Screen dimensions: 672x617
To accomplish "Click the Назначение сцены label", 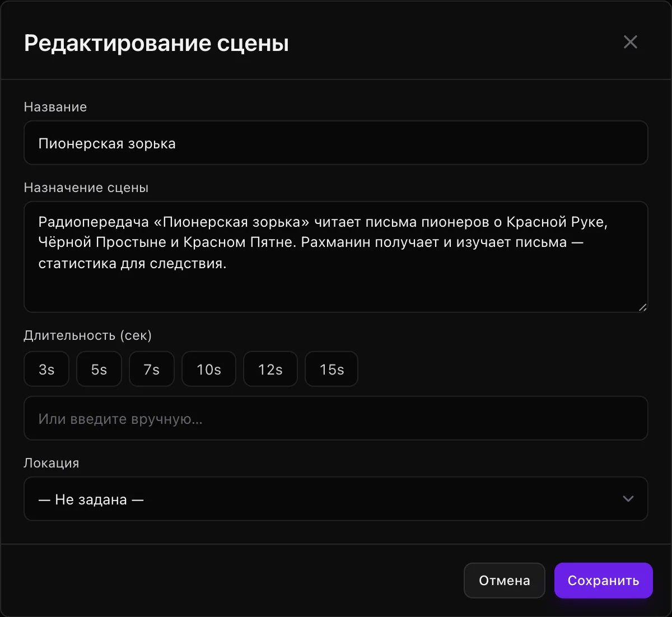I will click(86, 188).
